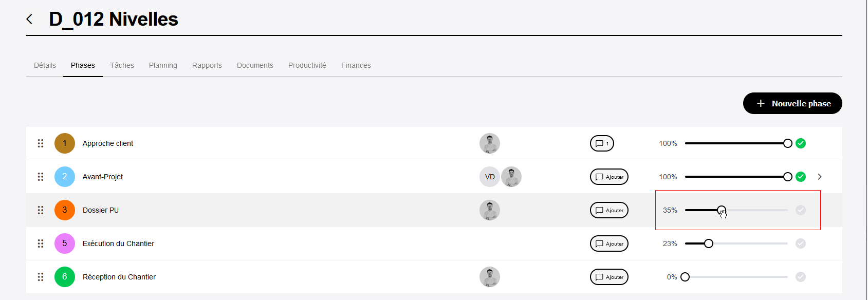Click the number 2 badge for Avant-Projet
868x300 pixels.
(65, 177)
